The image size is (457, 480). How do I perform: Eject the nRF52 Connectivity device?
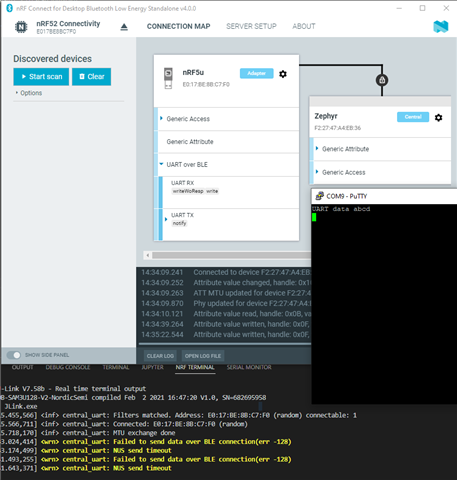(x=124, y=27)
